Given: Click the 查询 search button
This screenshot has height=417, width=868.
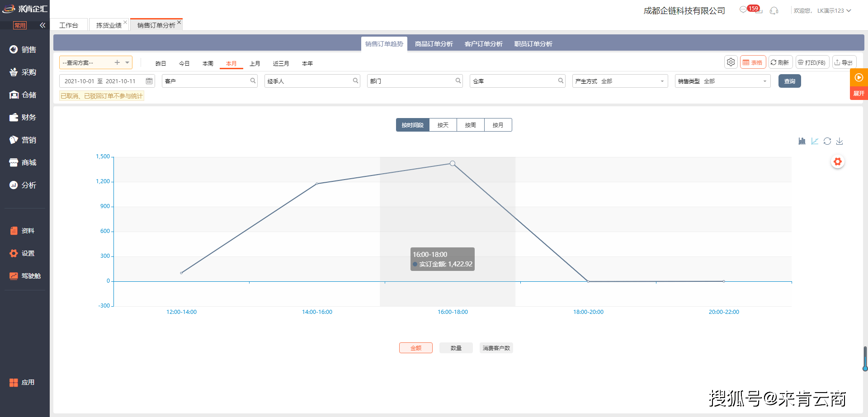Looking at the screenshot, I should (789, 81).
